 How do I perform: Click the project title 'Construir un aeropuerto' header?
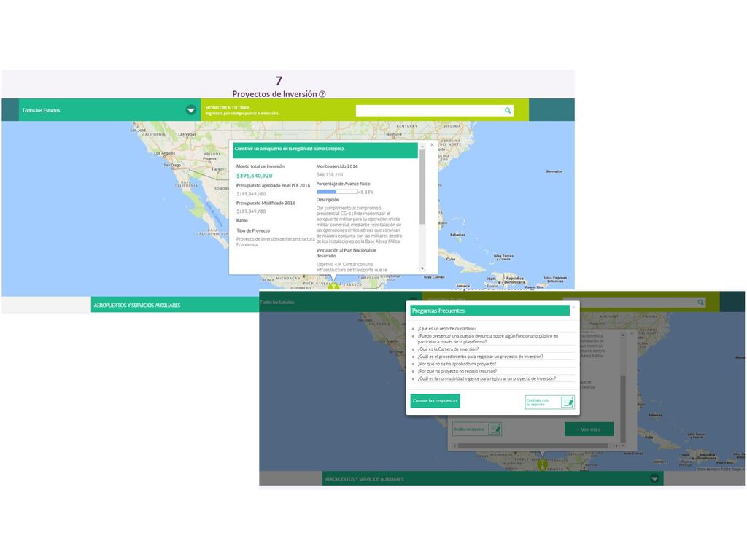click(x=325, y=149)
